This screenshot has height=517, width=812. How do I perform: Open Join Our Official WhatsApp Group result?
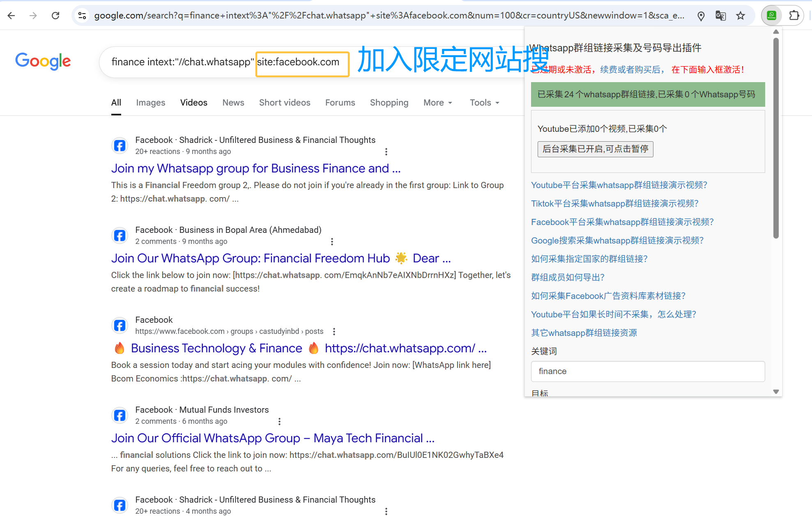(x=272, y=438)
